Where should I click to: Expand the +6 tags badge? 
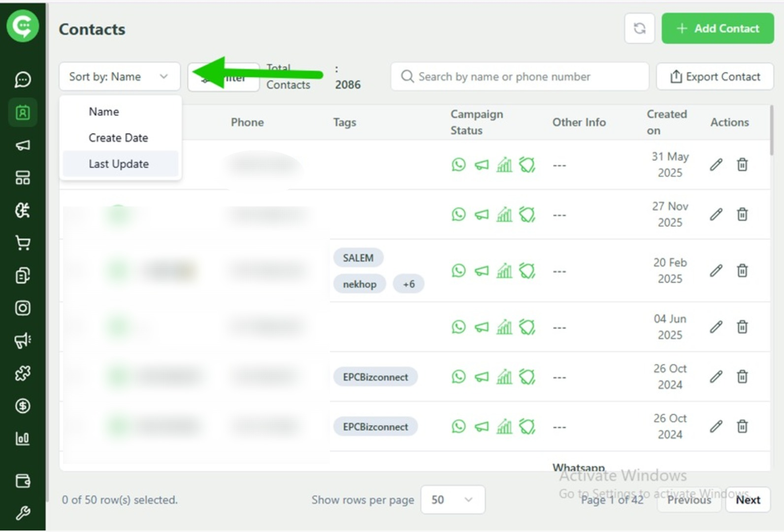coord(409,284)
